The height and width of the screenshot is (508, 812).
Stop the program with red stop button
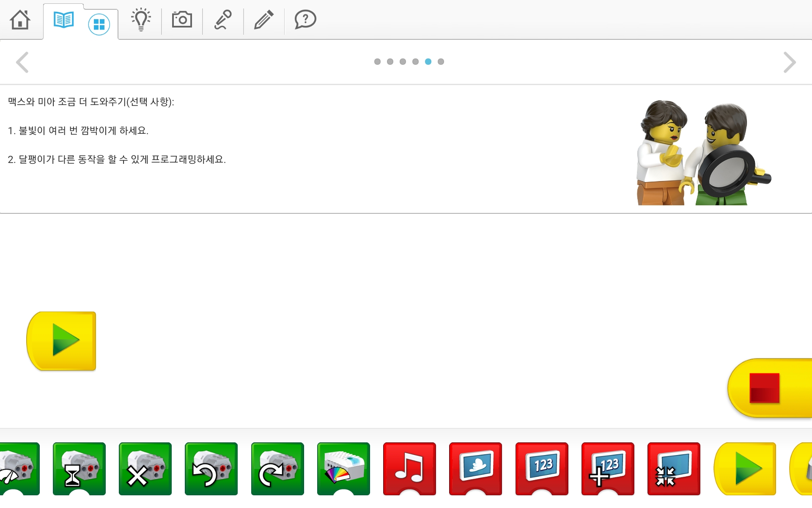tap(770, 388)
